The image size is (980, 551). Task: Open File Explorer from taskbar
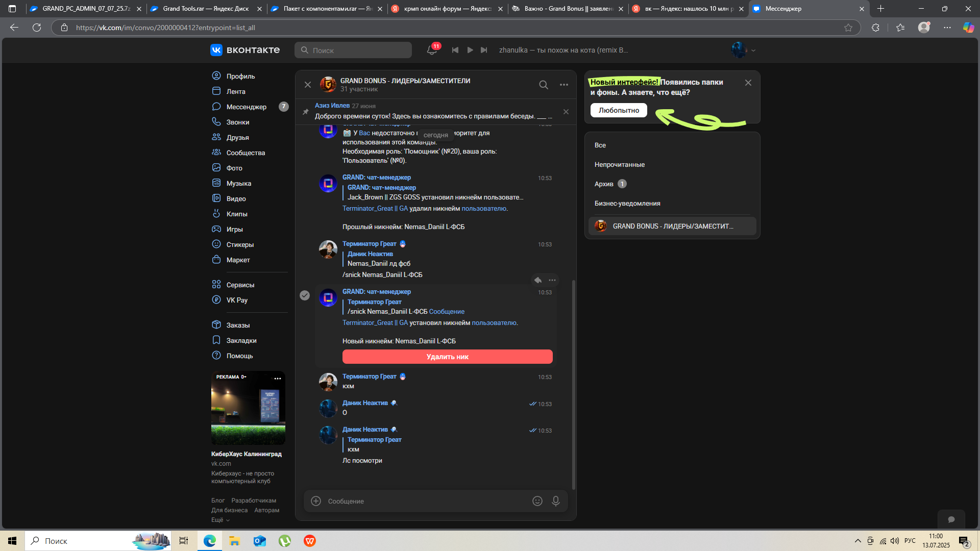point(234,541)
